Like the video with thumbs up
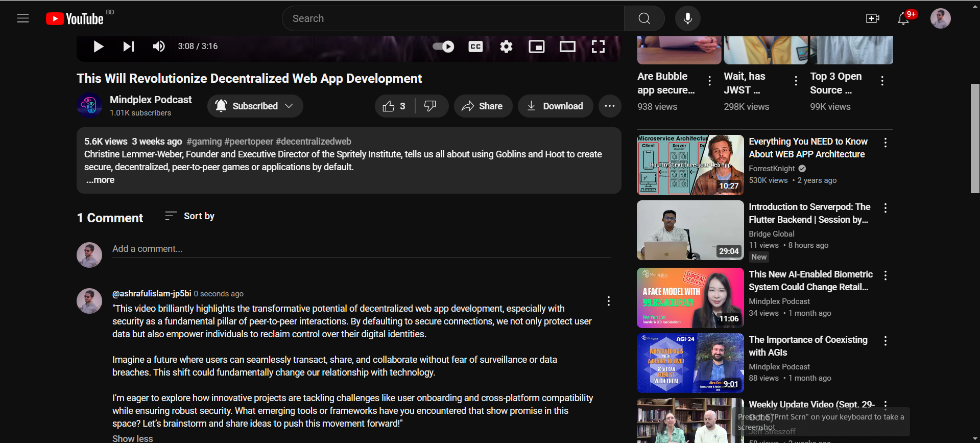 pyautogui.click(x=395, y=106)
